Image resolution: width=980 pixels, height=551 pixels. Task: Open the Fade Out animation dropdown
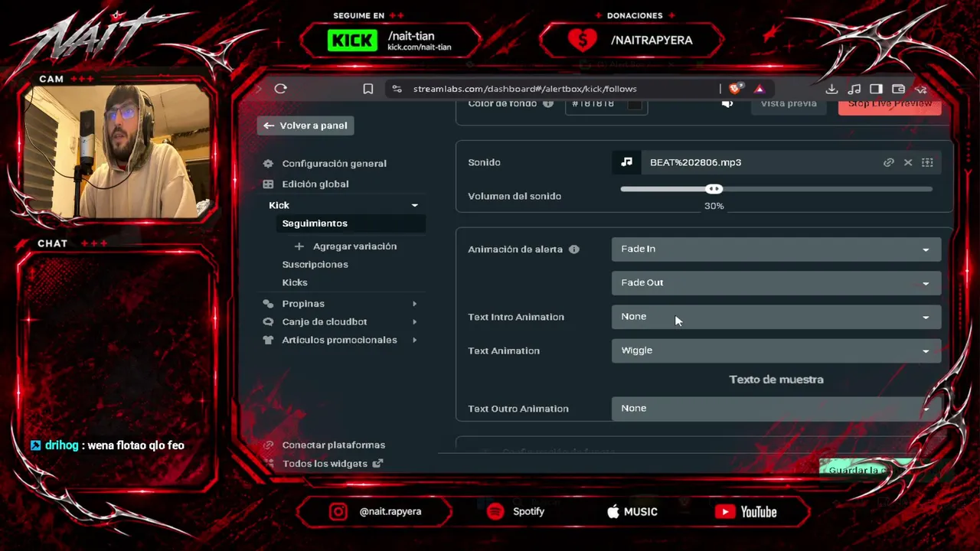pyautogui.click(x=776, y=283)
